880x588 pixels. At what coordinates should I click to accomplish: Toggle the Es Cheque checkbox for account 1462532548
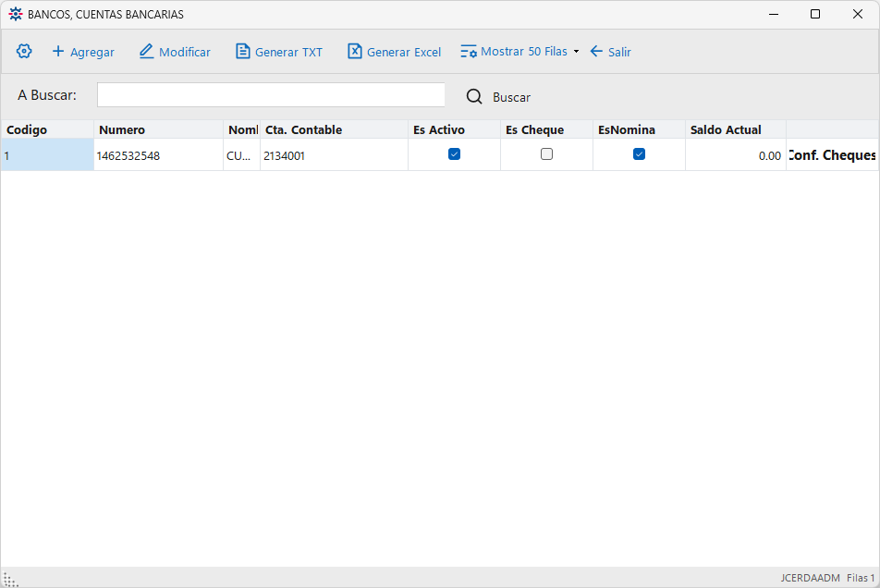(546, 154)
